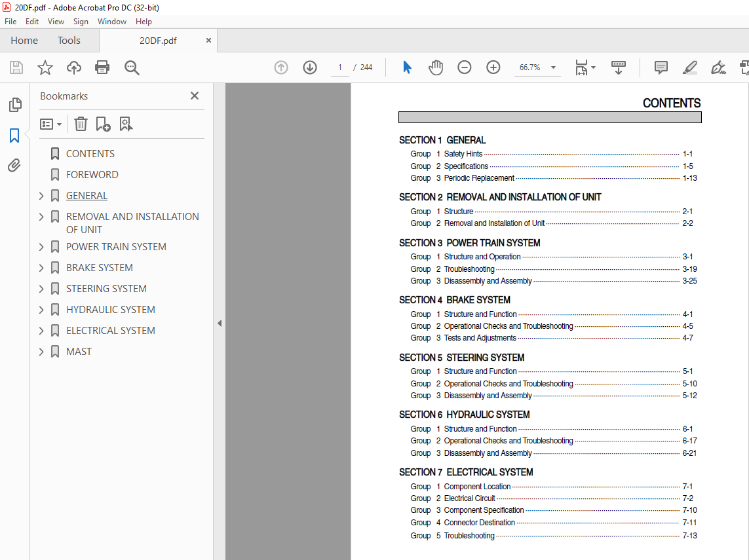The height and width of the screenshot is (560, 749).
Task: Click the star bookmark icon in the toolbar
Action: pos(45,67)
